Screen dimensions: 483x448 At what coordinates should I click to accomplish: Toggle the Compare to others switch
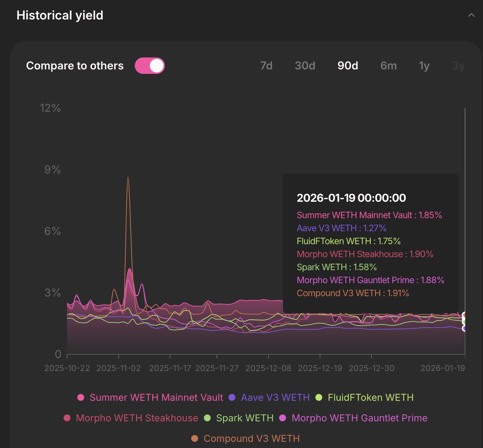point(150,66)
